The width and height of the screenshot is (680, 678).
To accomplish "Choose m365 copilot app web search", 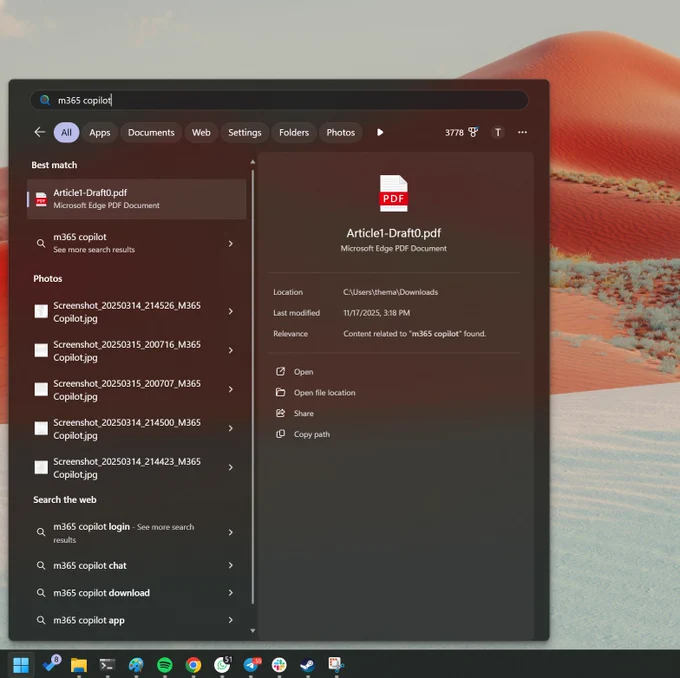I will tap(89, 620).
